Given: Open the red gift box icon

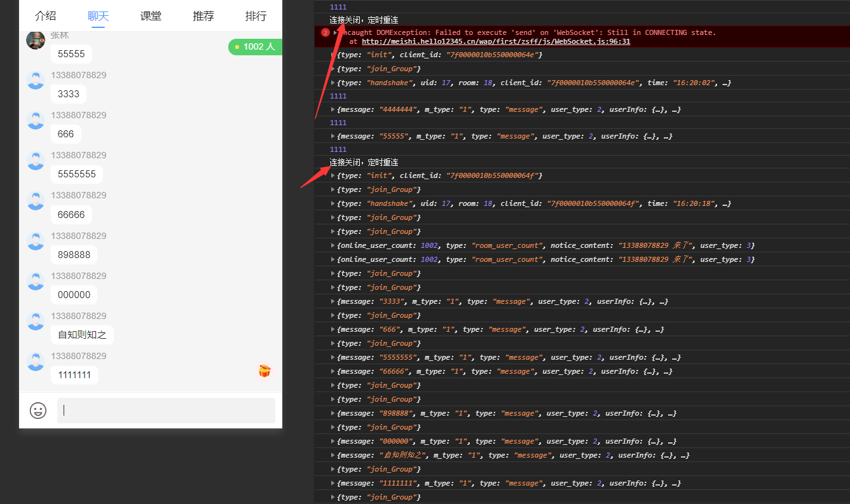Looking at the screenshot, I should point(264,371).
